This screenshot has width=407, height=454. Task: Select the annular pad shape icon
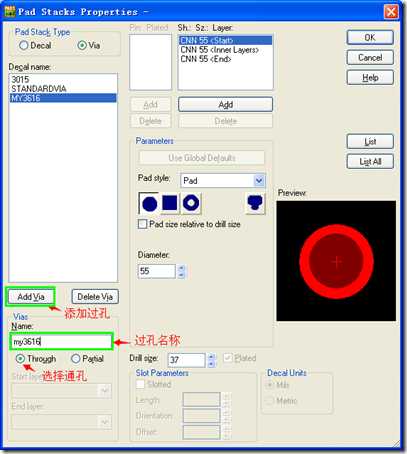191,203
